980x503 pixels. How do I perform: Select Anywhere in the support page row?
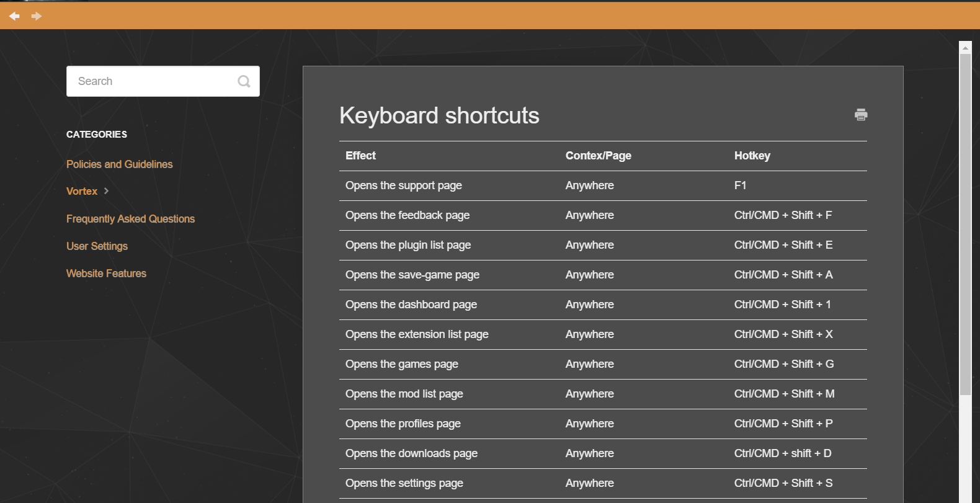click(x=589, y=185)
